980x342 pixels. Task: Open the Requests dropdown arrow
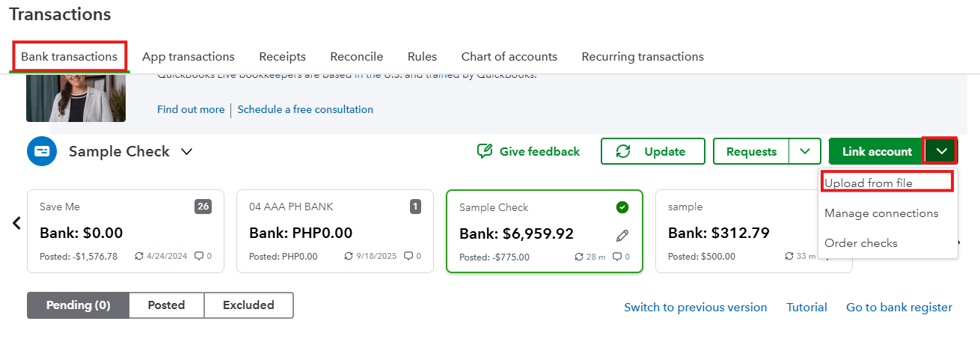805,151
